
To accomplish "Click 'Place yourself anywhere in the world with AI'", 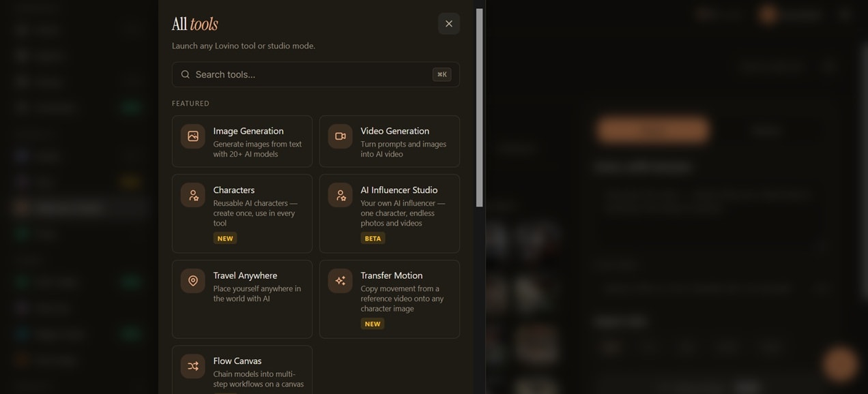I will 257,294.
